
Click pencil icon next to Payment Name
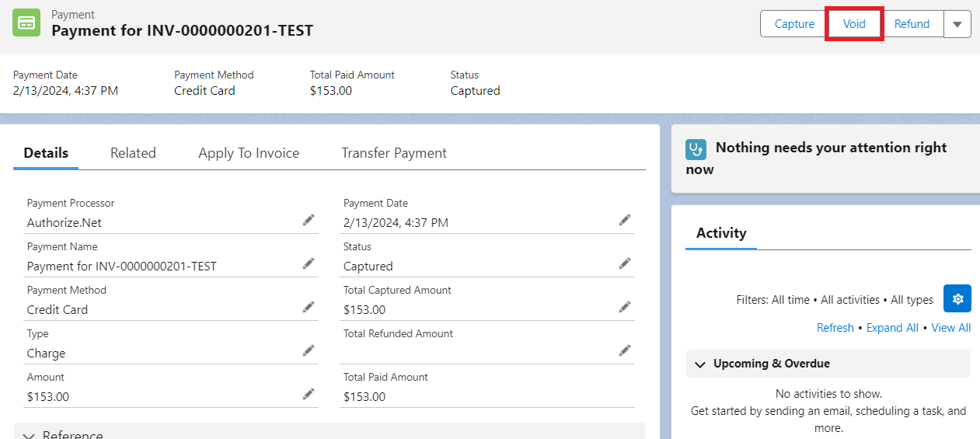[309, 263]
